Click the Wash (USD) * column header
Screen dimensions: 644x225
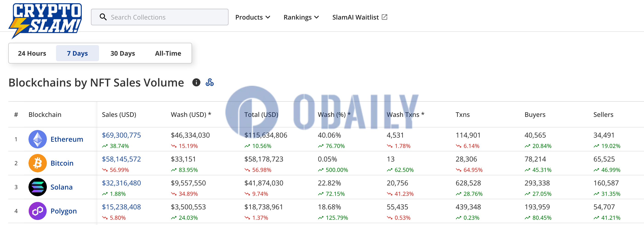pos(191,115)
